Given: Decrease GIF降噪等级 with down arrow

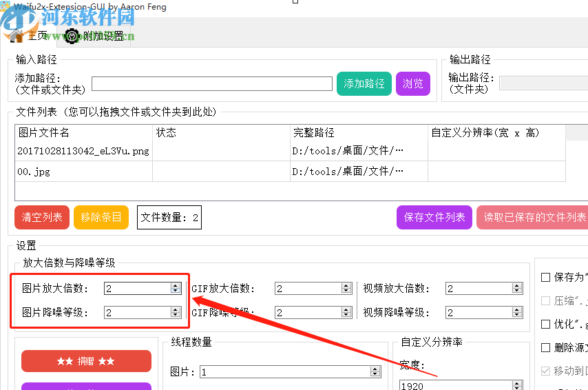Looking at the screenshot, I should (346, 316).
